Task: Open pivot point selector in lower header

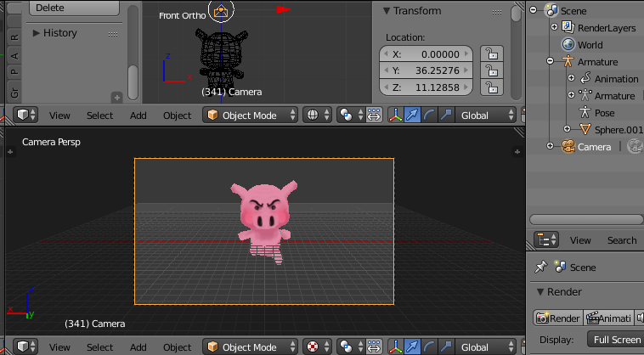Action: point(351,347)
